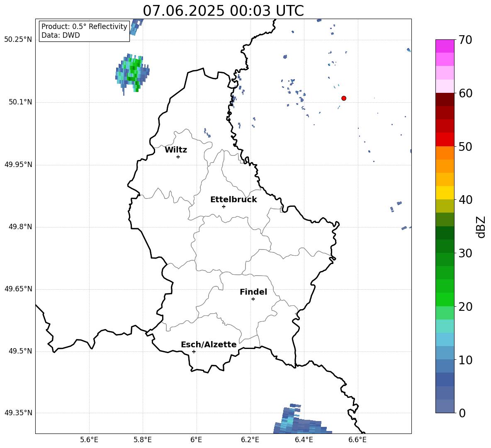Screen dimensions: 491x448
Task: Click the 'Product: 0.5° Reflectivity' text
Action: [84, 26]
